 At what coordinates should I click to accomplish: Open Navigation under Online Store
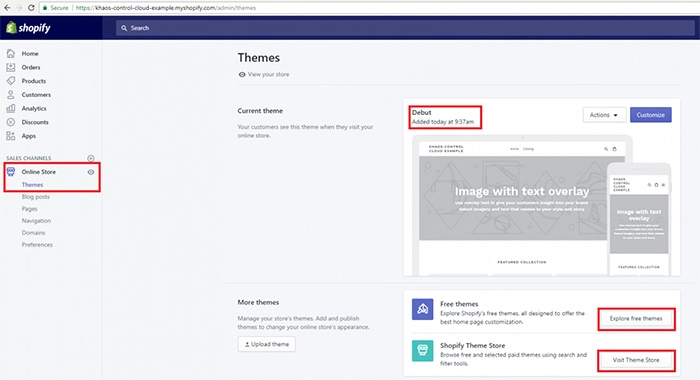36,221
